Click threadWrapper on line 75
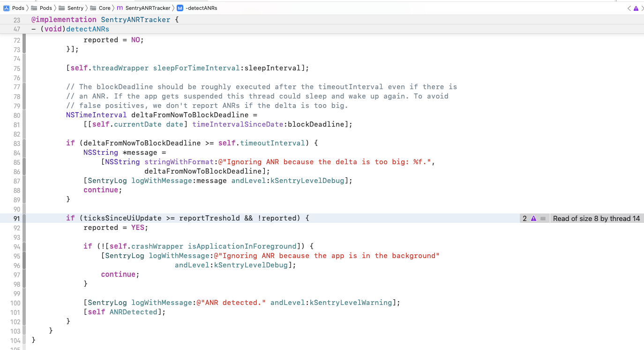644x350 pixels. [120, 68]
